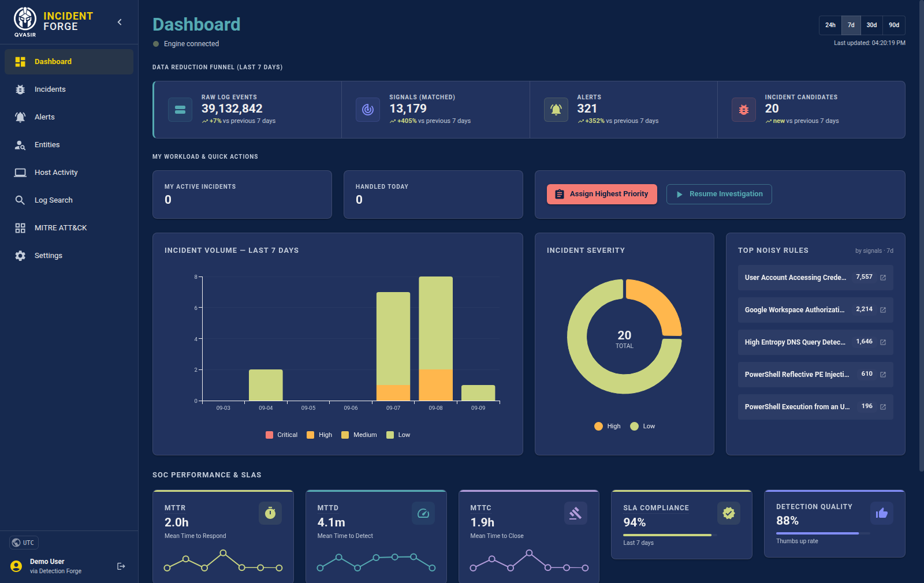Image resolution: width=924 pixels, height=583 pixels.
Task: Open Host Activity view
Action: [x=69, y=173]
